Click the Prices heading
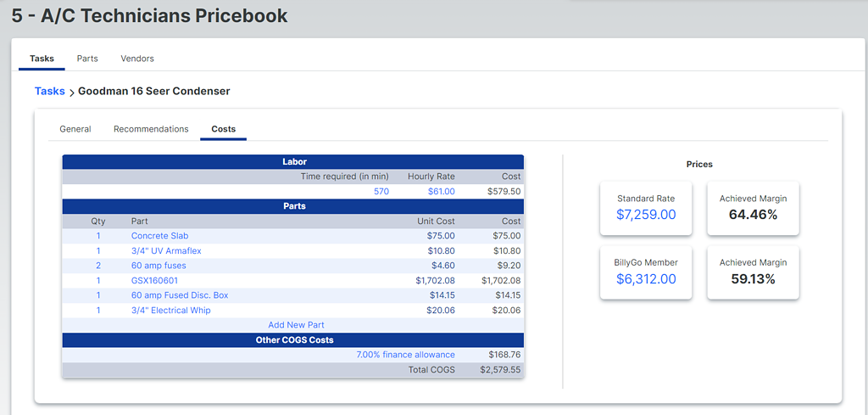Image resolution: width=868 pixels, height=415 pixels. pyautogui.click(x=699, y=164)
